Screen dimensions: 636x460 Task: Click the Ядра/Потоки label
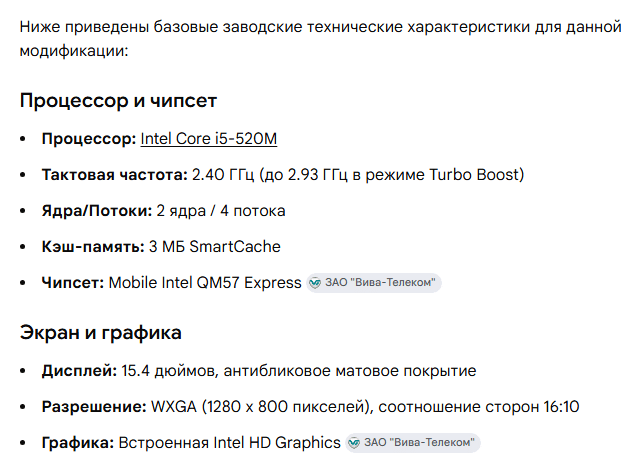[97, 211]
